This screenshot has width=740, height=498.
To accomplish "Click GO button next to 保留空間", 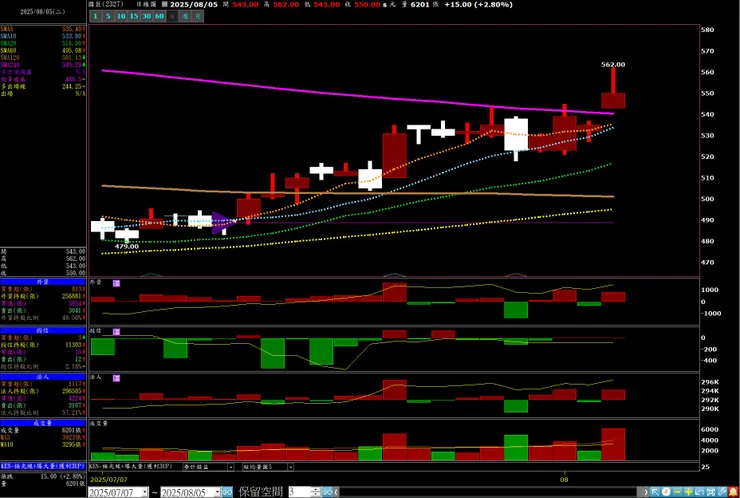I will point(327,492).
